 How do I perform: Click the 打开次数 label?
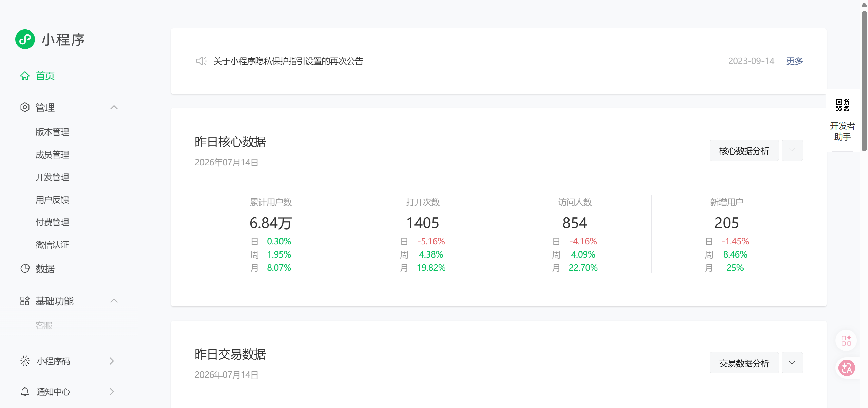423,202
